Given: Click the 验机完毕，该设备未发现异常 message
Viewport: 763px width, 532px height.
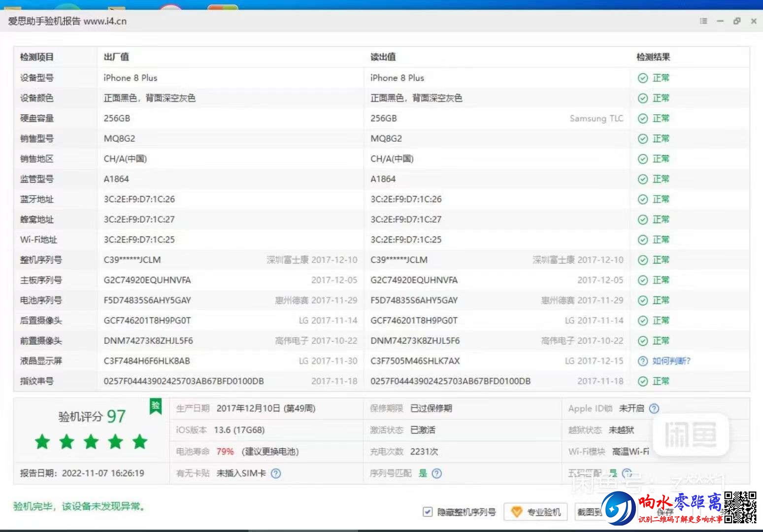Looking at the screenshot, I should (79, 506).
